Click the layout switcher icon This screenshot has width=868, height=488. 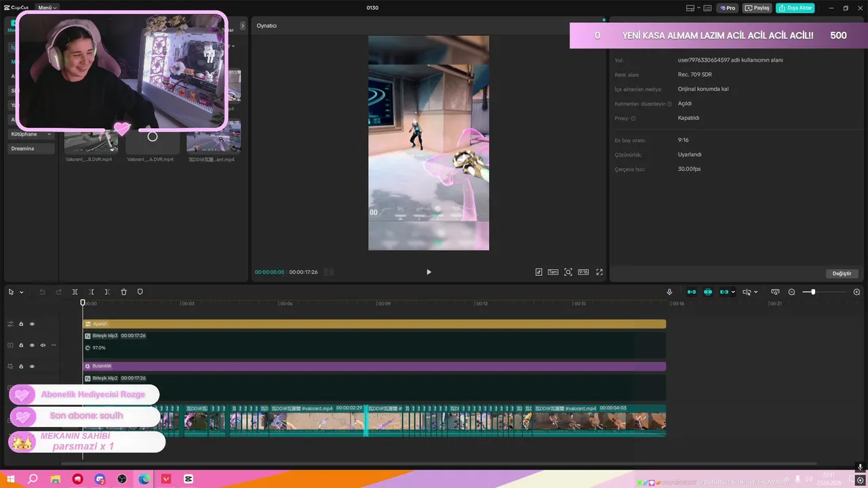pyautogui.click(x=690, y=8)
